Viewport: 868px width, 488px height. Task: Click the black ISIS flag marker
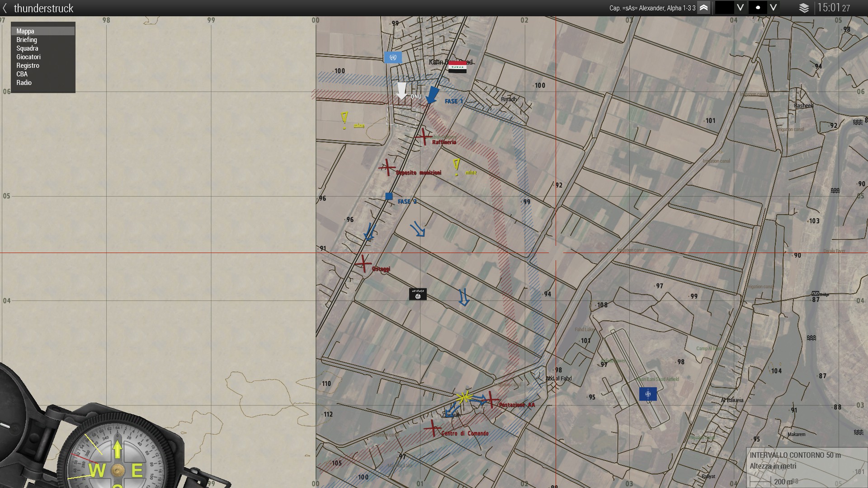click(x=418, y=294)
